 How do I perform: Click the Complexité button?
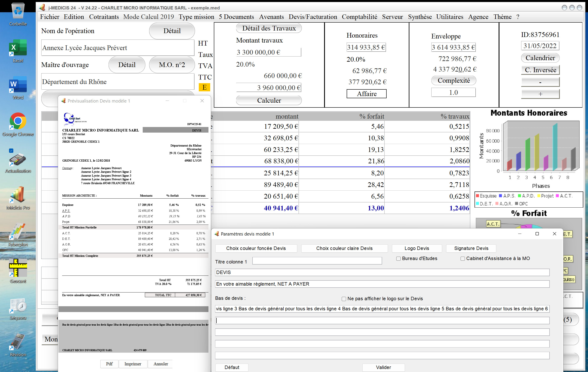454,80
